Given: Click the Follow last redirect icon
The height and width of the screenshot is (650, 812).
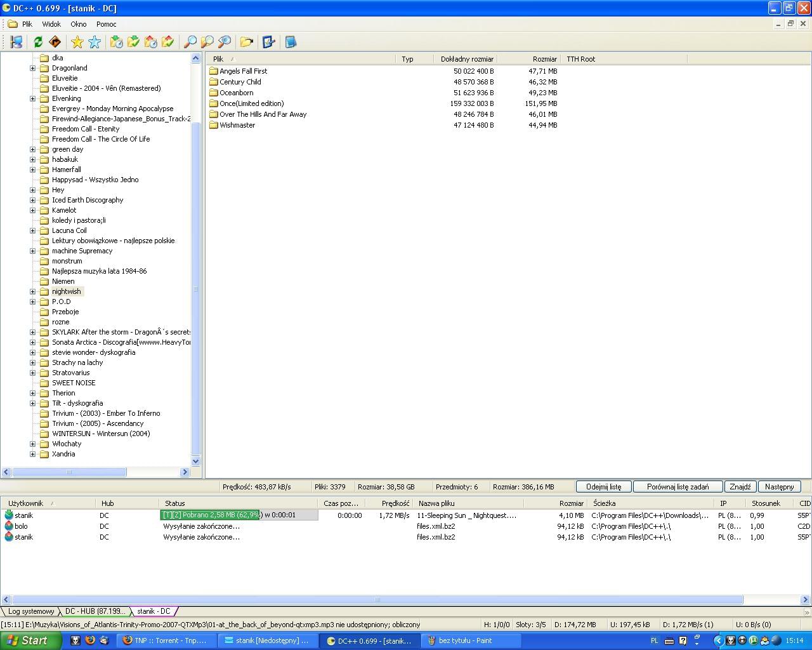Looking at the screenshot, I should pos(55,42).
